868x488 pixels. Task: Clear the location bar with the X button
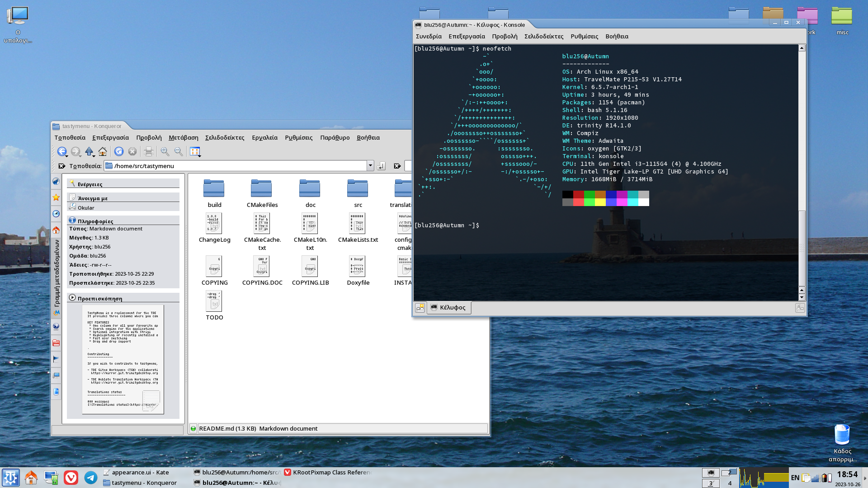point(62,166)
